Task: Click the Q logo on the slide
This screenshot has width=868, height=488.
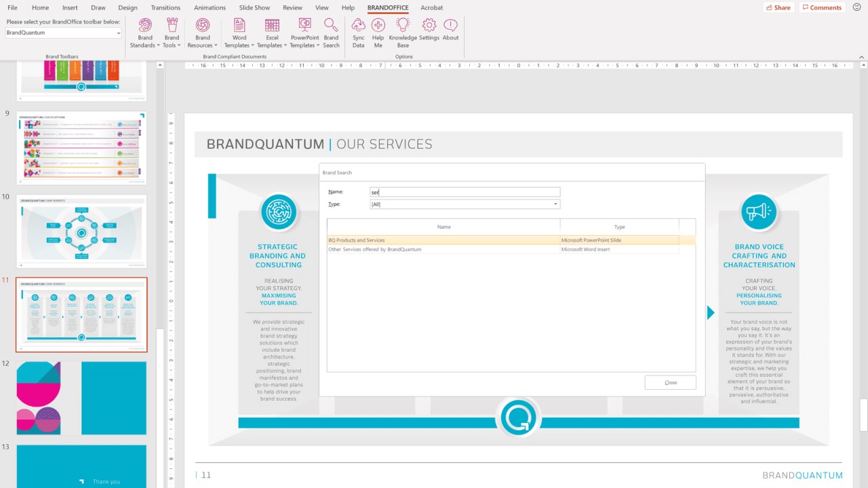Action: [519, 418]
